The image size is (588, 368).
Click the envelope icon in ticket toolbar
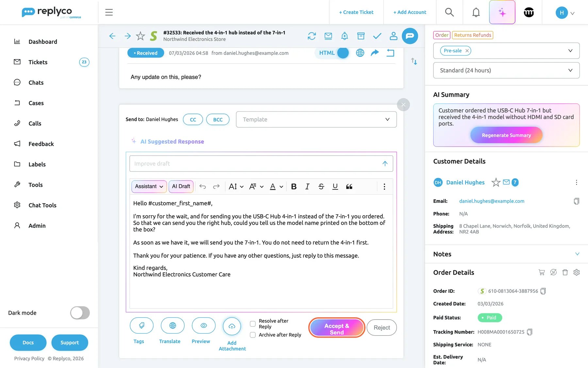328,36
